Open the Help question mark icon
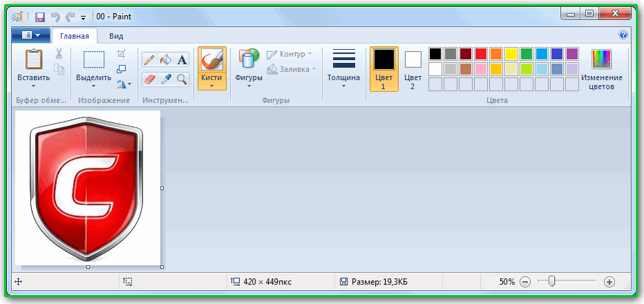Viewport: 644px width, 304px height. (623, 35)
